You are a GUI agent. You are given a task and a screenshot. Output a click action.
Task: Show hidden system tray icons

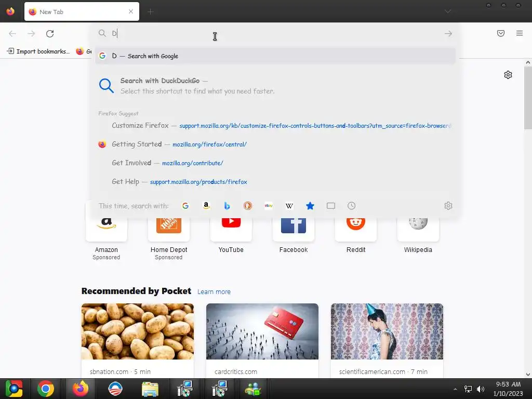click(x=455, y=389)
